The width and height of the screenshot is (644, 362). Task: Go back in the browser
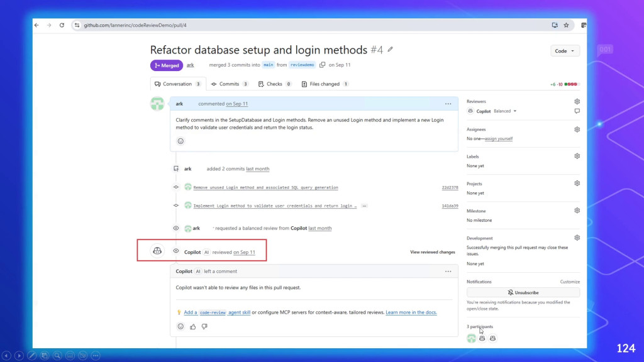click(x=37, y=25)
